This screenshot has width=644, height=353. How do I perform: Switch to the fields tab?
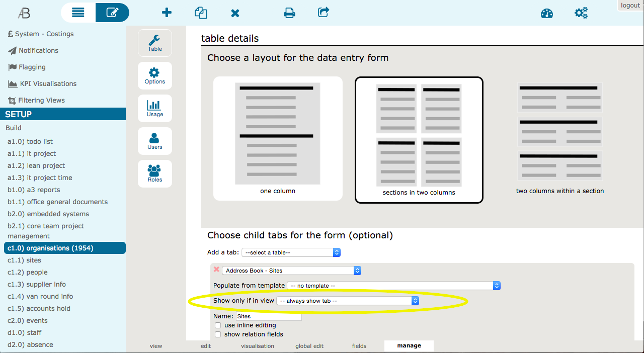tap(359, 346)
